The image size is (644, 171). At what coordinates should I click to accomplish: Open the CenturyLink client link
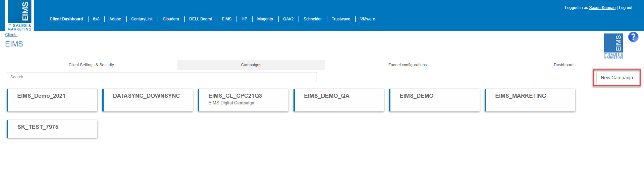click(142, 19)
